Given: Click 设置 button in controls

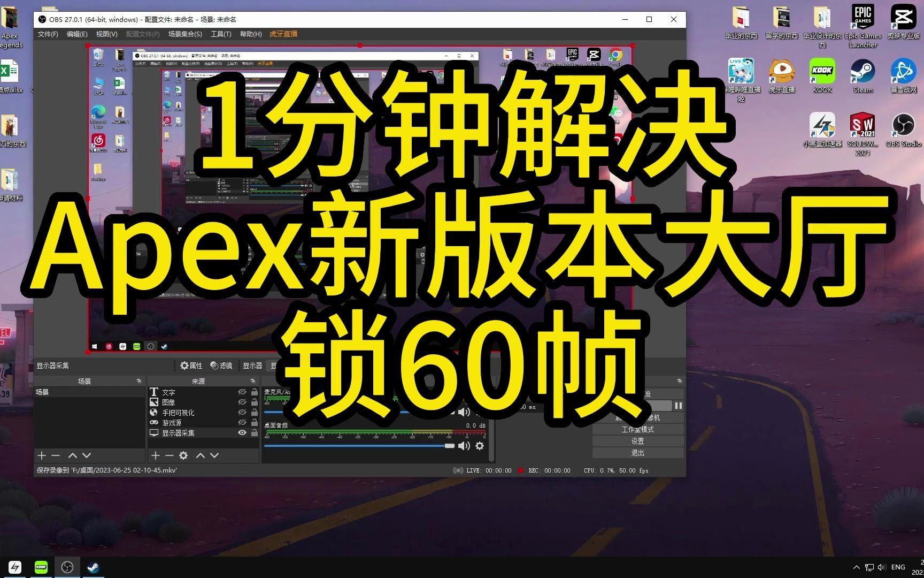Looking at the screenshot, I should coord(637,442).
